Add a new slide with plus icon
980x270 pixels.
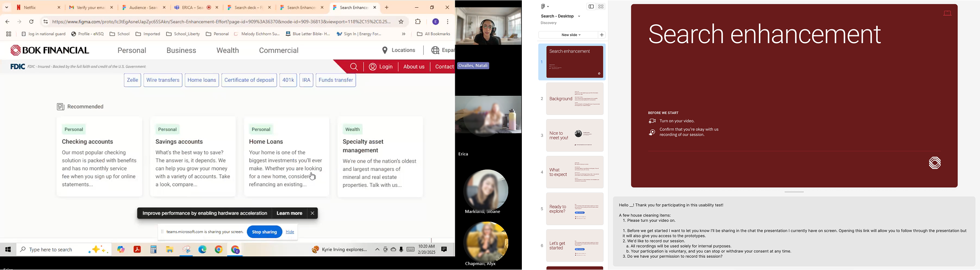[602, 35]
